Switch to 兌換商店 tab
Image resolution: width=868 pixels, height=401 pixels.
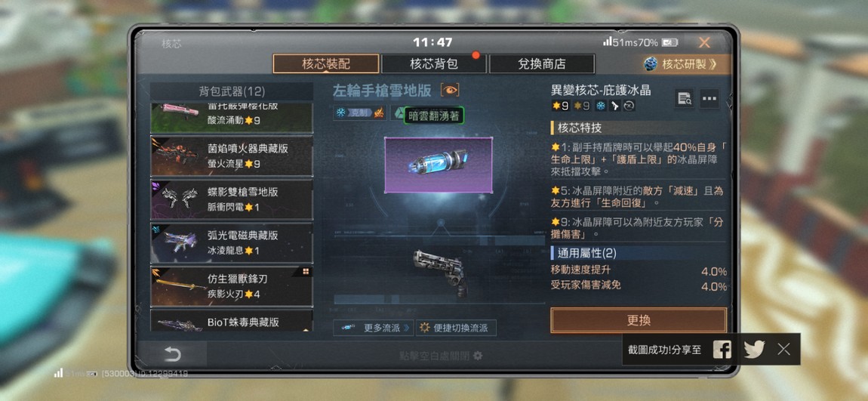click(541, 63)
